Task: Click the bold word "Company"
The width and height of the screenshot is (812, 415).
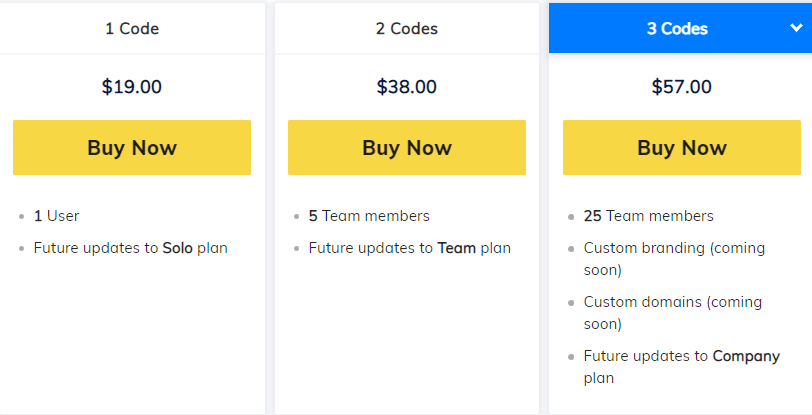Action: (746, 356)
